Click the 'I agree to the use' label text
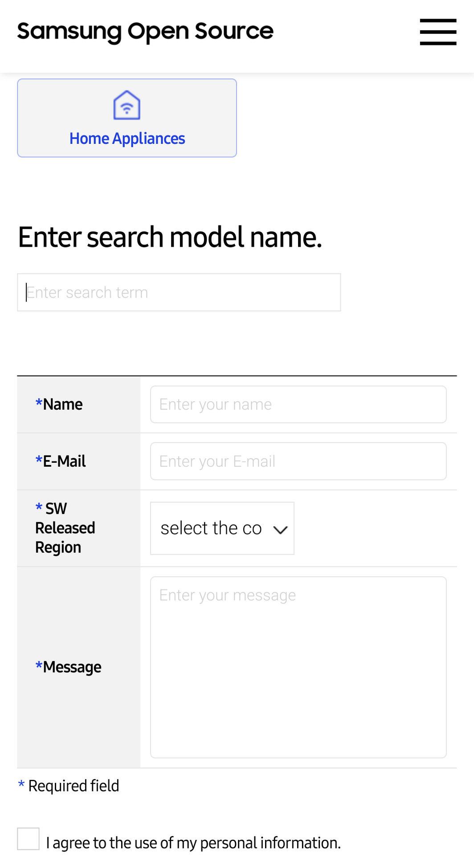474x868 pixels. (x=193, y=843)
